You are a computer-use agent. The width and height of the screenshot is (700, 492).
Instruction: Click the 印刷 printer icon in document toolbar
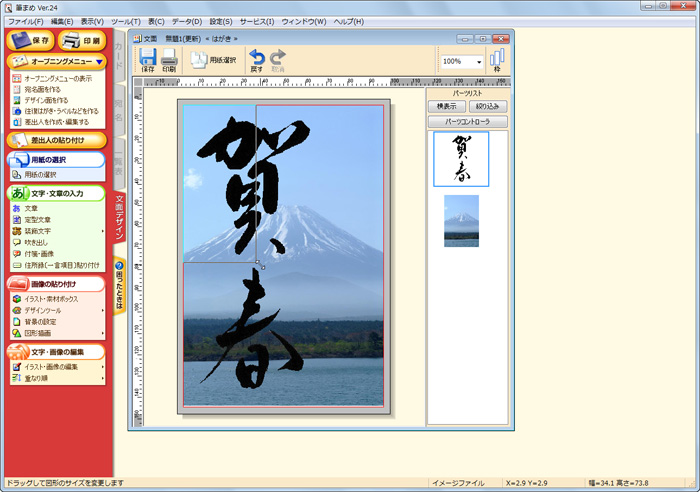[x=169, y=59]
